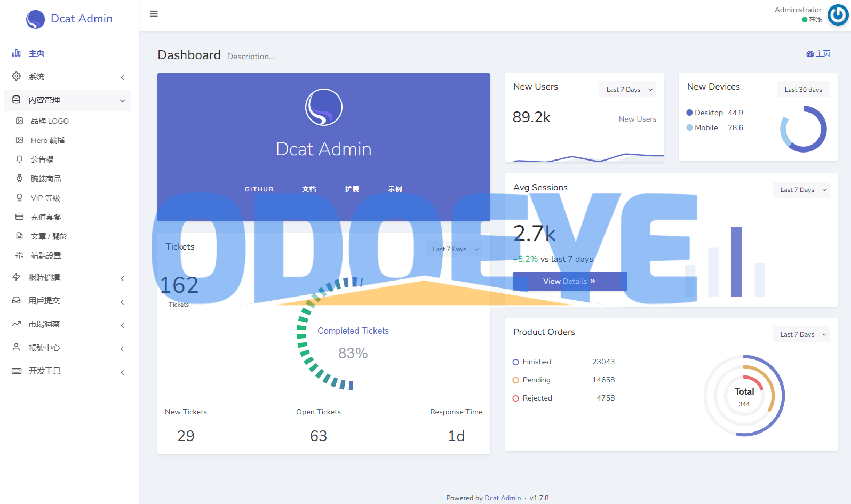Open VIP 等級 menu item
This screenshot has width=851, height=504.
[x=67, y=198]
